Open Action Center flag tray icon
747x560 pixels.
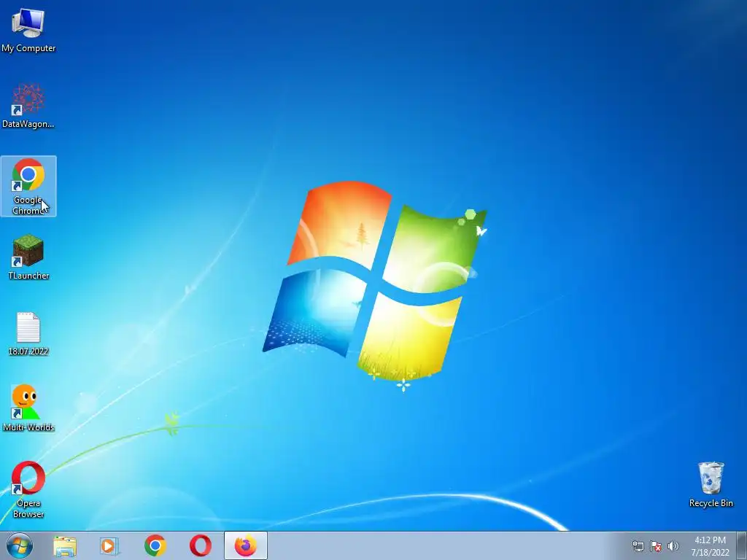tap(656, 546)
